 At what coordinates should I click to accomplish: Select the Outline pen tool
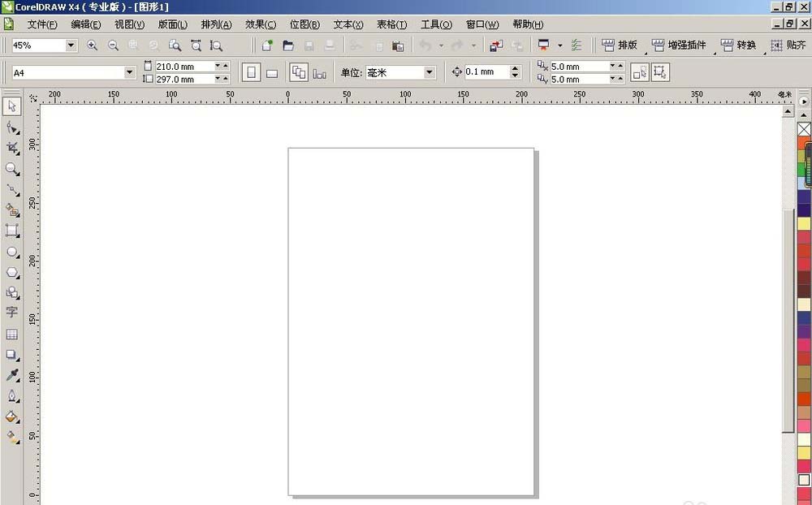12,396
